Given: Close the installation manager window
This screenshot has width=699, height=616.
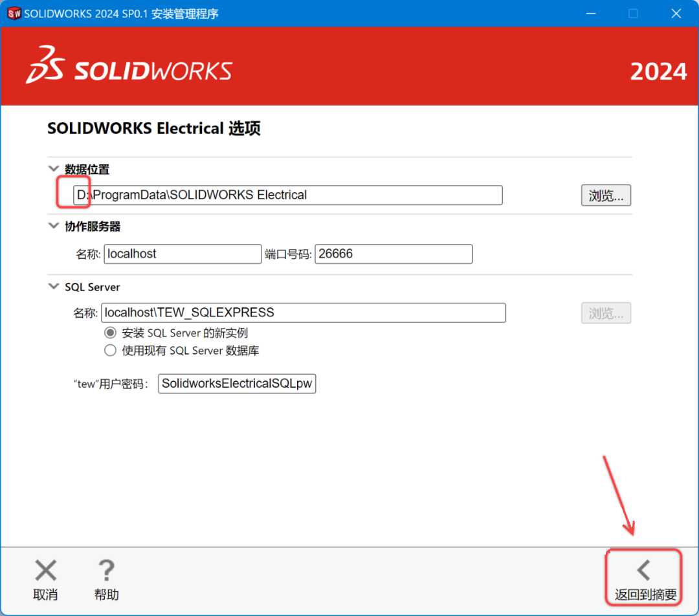Looking at the screenshot, I should point(676,14).
